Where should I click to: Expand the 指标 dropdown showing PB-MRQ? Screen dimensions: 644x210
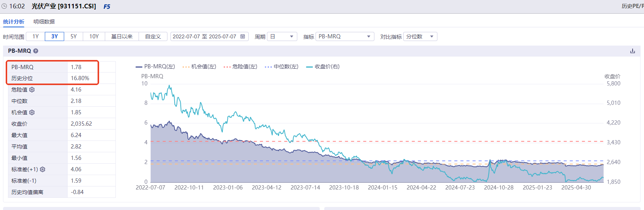[345, 36]
